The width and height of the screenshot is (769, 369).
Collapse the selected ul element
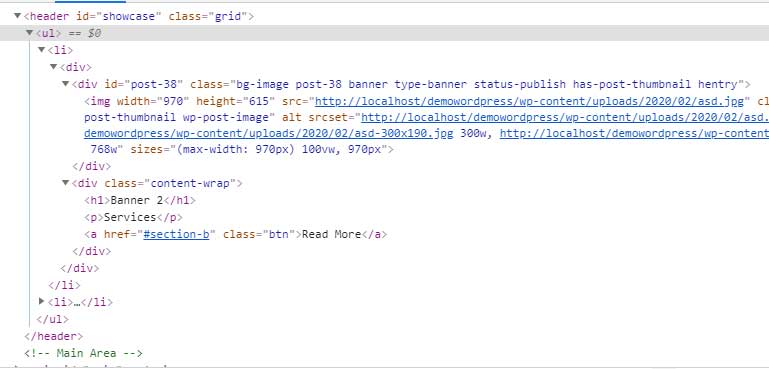pyautogui.click(x=30, y=33)
